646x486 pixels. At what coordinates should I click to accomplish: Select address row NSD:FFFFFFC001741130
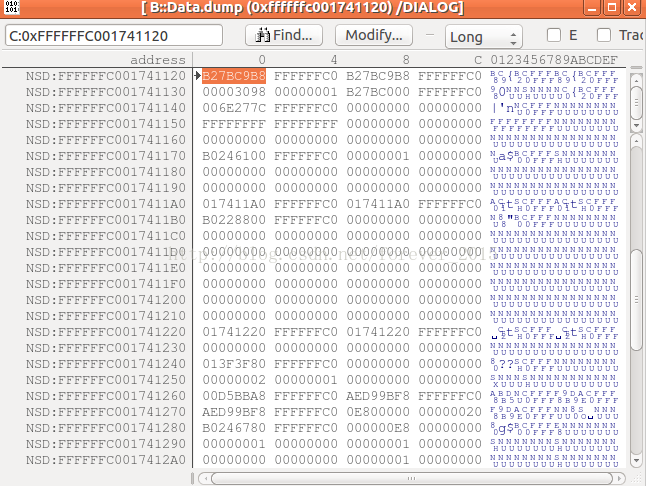point(106,92)
